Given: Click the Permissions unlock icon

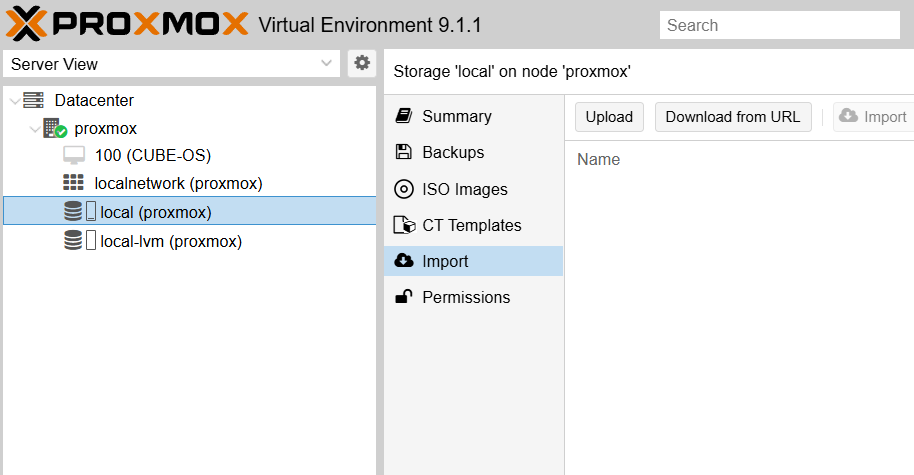Looking at the screenshot, I should [x=404, y=297].
